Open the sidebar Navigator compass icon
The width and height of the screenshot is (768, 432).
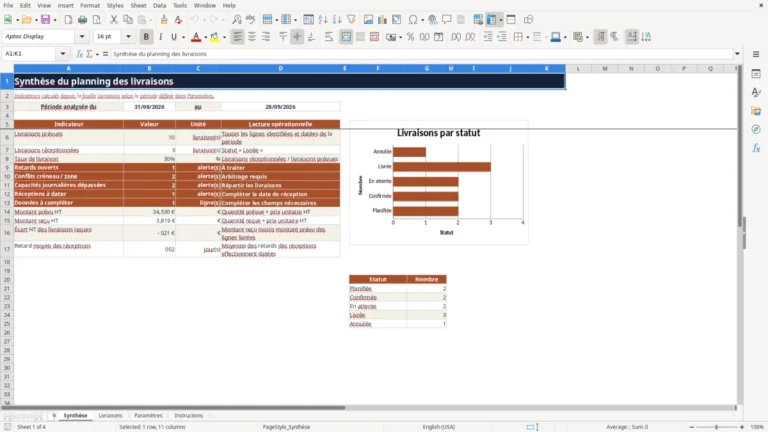point(756,129)
